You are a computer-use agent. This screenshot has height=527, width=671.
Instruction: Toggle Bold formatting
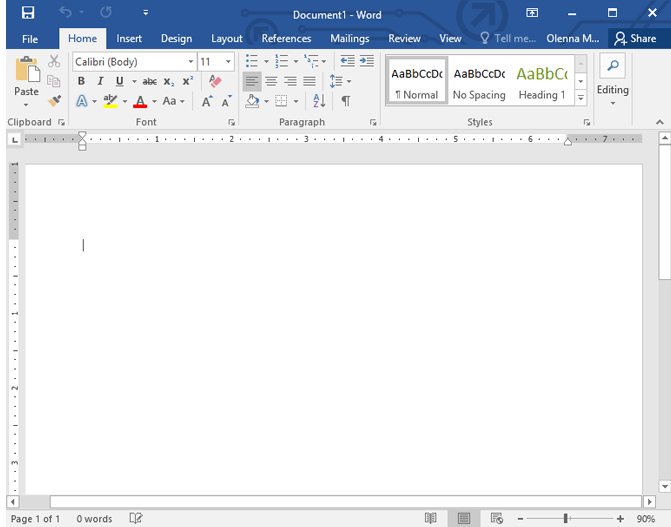click(82, 81)
